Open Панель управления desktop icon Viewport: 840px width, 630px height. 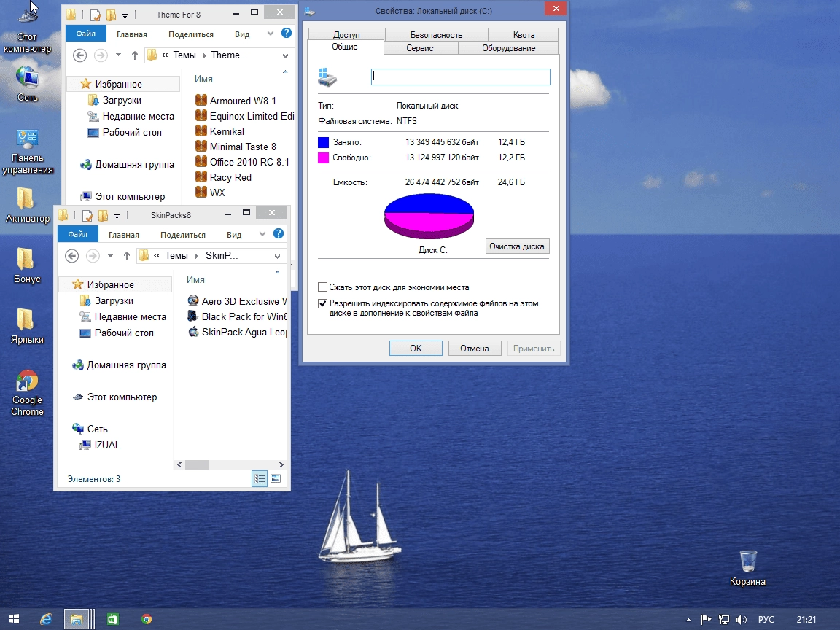[27, 152]
